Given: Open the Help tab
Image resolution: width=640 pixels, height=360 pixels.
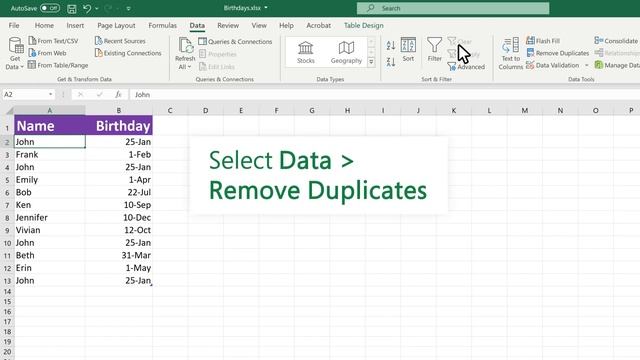Looking at the screenshot, I should (287, 25).
